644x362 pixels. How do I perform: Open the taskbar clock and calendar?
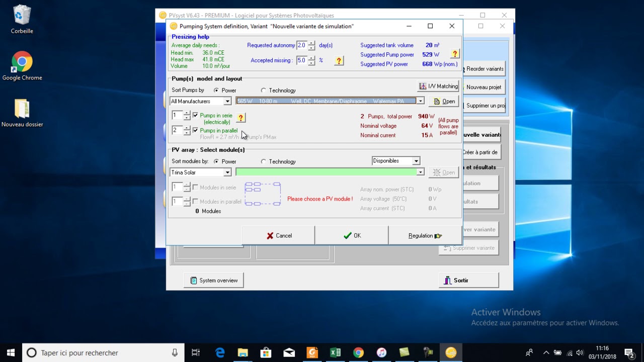click(x=602, y=353)
